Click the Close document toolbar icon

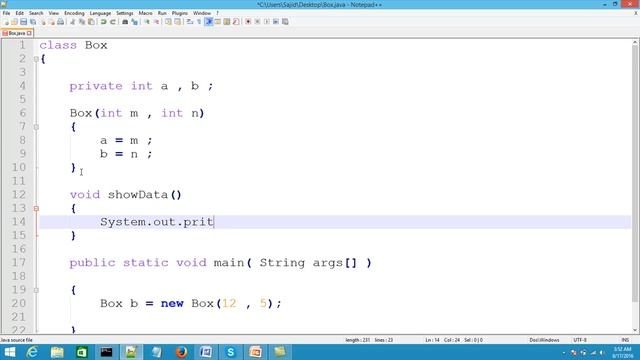43,22
